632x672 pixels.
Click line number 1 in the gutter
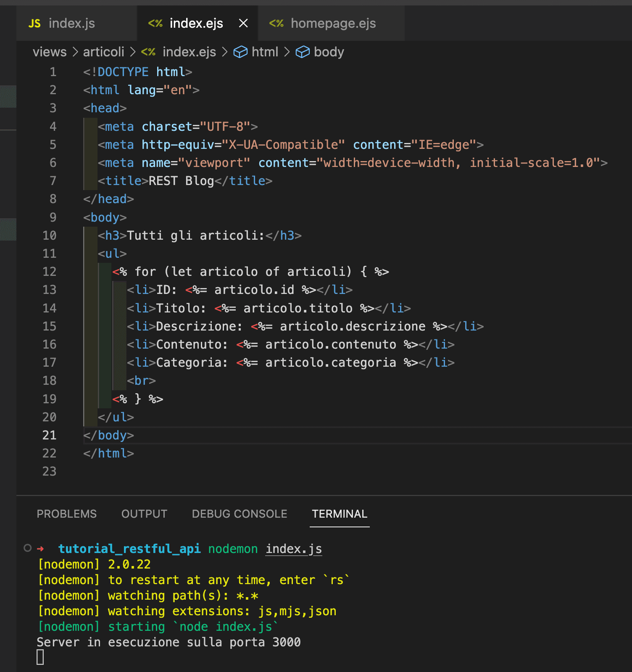(53, 72)
